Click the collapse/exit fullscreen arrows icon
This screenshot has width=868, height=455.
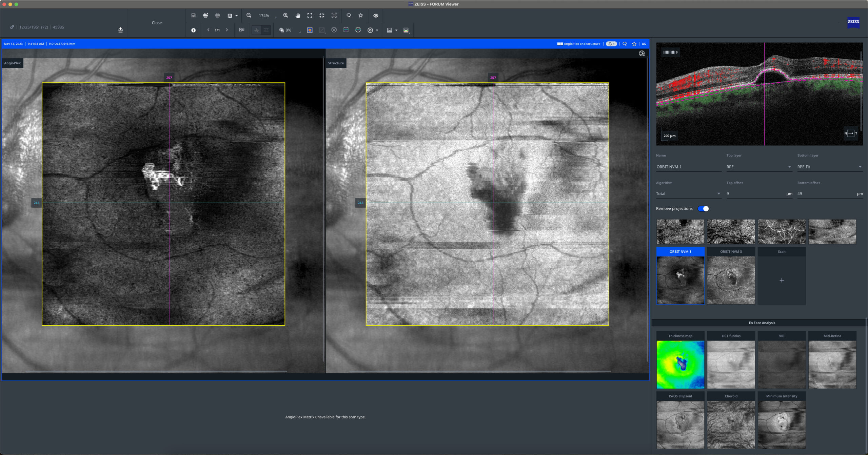click(x=322, y=16)
